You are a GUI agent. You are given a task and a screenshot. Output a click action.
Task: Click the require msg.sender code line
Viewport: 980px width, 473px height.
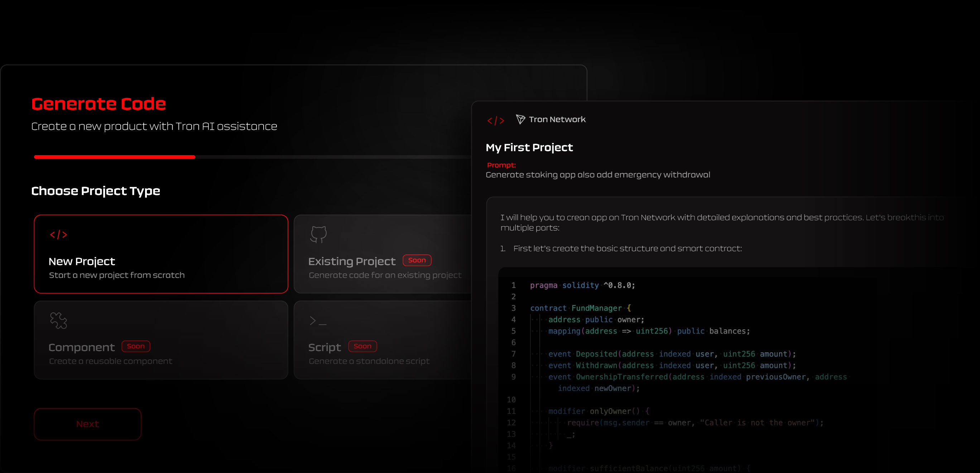695,423
